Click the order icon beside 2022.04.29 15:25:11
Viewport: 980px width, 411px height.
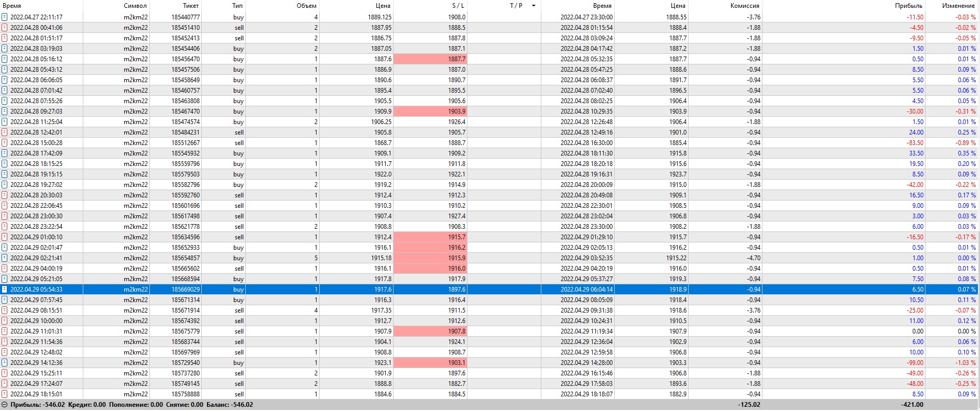(5, 373)
